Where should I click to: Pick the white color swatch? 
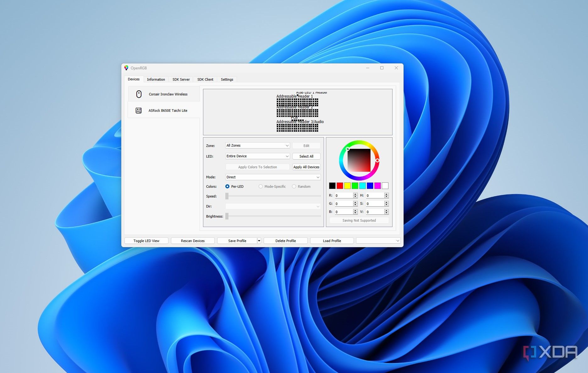(x=385, y=186)
